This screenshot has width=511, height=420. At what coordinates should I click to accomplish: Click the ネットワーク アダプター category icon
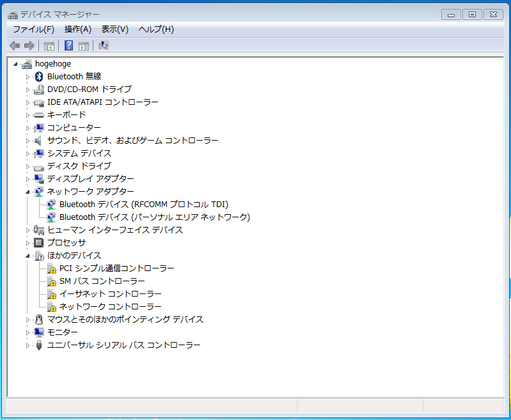point(39,192)
